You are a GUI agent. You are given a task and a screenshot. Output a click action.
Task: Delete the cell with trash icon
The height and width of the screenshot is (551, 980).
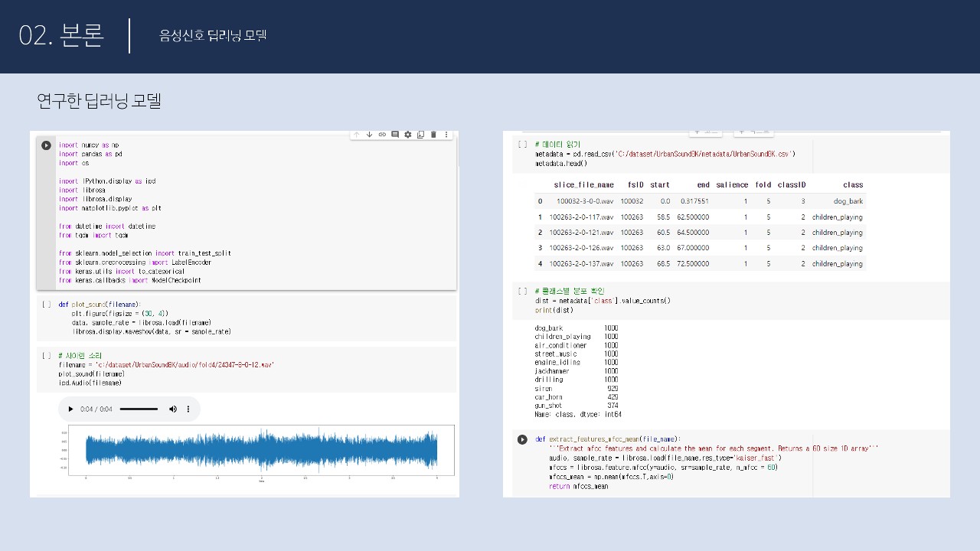[433, 135]
